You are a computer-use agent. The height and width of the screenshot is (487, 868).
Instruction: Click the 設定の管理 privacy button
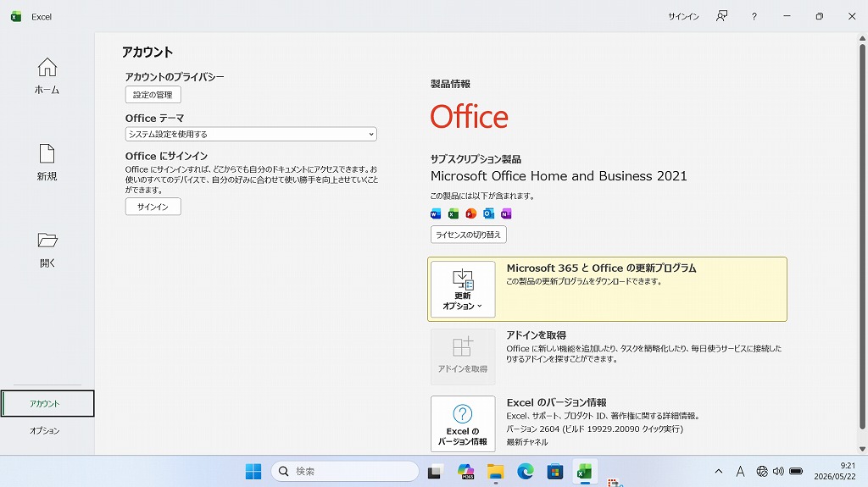153,95
